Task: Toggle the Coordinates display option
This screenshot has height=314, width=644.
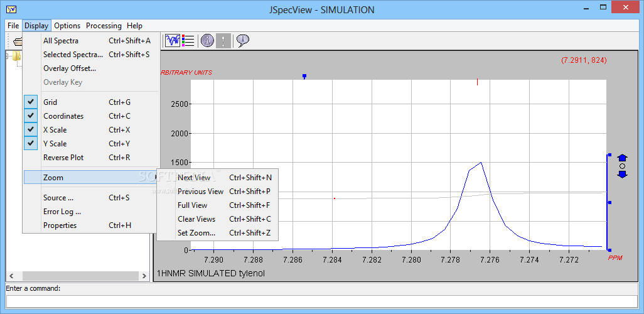Action: coord(91,116)
